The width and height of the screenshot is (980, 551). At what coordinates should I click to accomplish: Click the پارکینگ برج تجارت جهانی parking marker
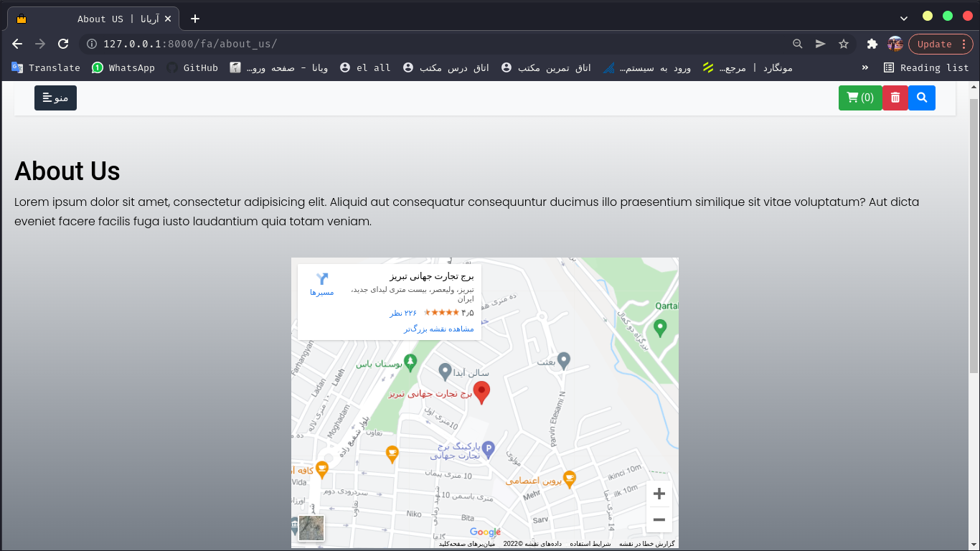click(488, 450)
